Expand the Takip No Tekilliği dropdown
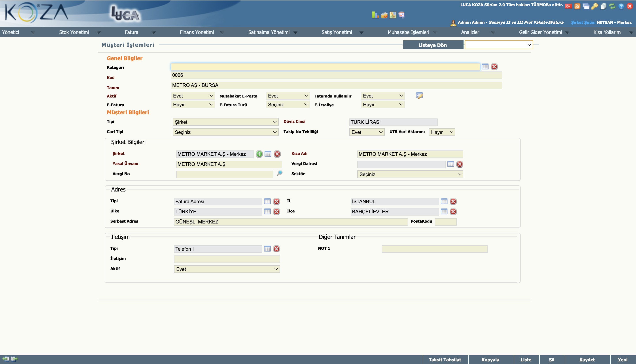Image resolution: width=636 pixels, height=364 pixels. (x=367, y=132)
